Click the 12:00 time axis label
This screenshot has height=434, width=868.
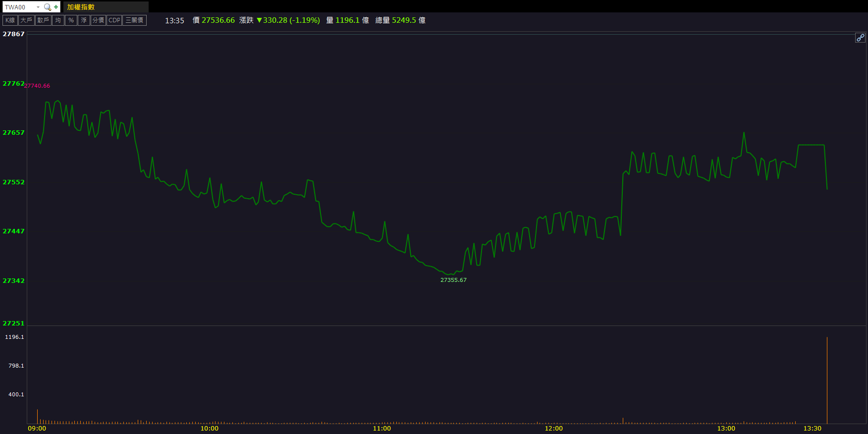[x=553, y=429]
